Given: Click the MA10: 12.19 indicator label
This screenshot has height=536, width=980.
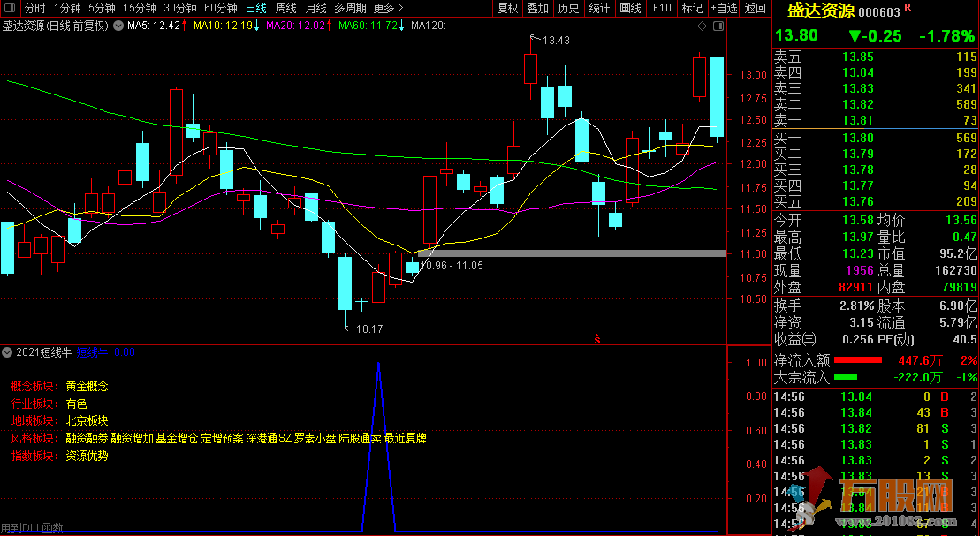Looking at the screenshot, I should (x=223, y=26).
